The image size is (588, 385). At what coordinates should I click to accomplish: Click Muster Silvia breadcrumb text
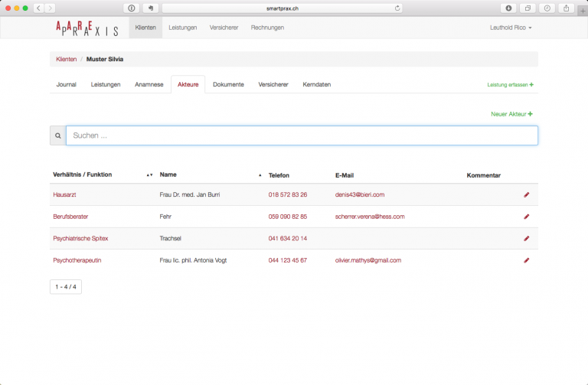point(105,59)
